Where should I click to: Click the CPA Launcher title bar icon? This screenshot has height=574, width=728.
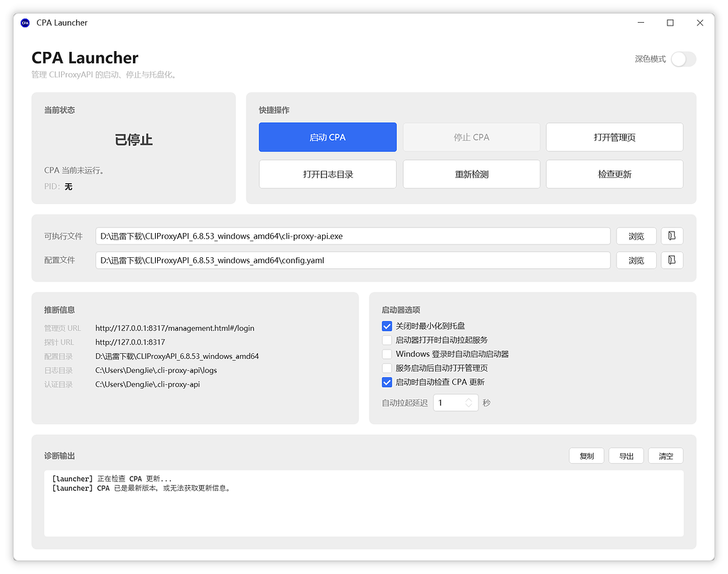tap(25, 23)
